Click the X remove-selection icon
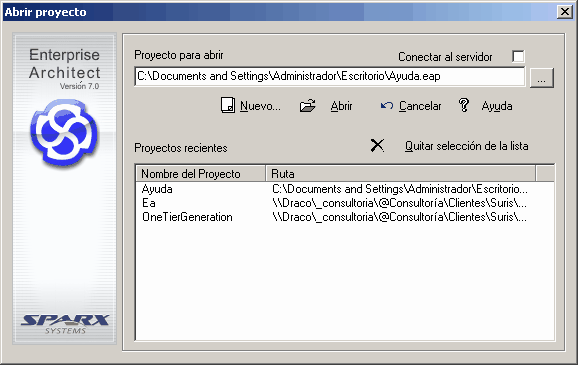Screen dimensions: 578x365 (377, 145)
